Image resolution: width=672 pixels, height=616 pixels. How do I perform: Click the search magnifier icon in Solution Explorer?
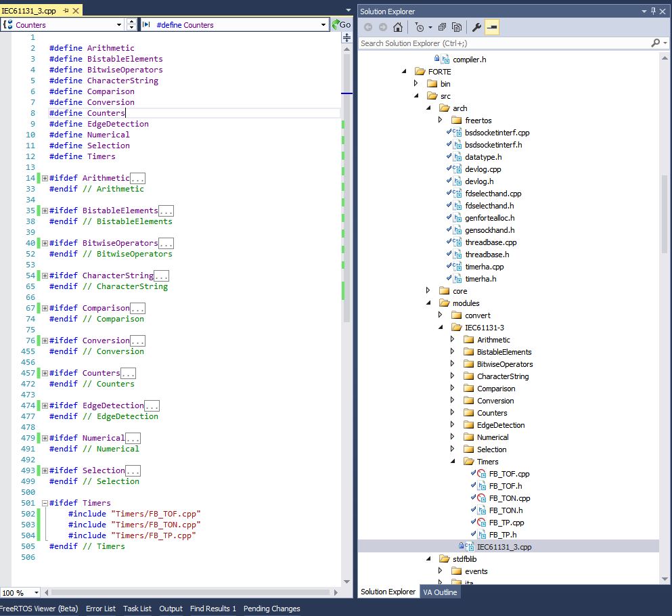point(656,43)
